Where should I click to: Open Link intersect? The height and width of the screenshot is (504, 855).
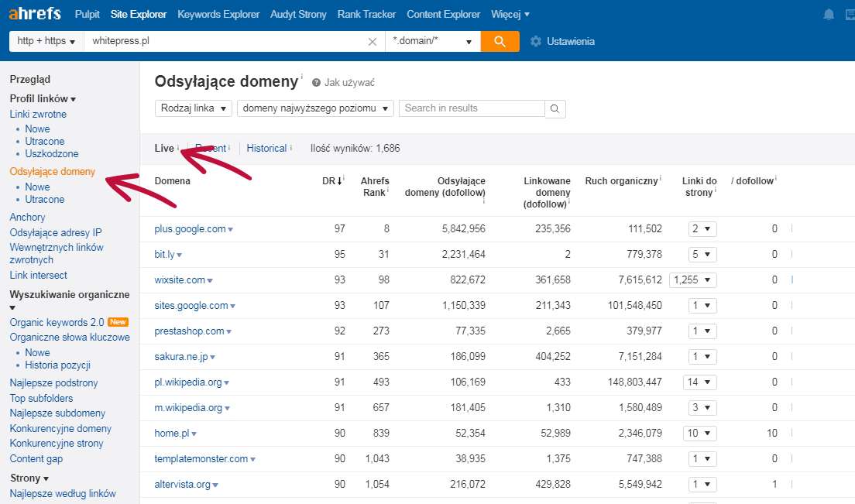pos(38,275)
